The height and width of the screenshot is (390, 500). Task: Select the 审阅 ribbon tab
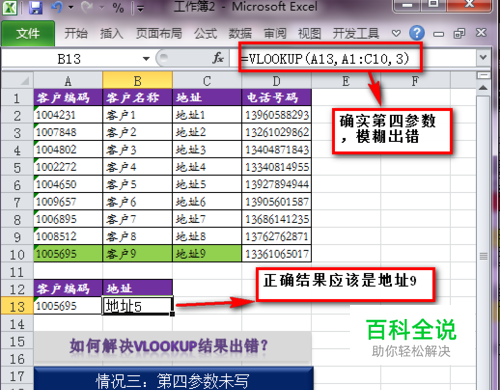[275, 33]
